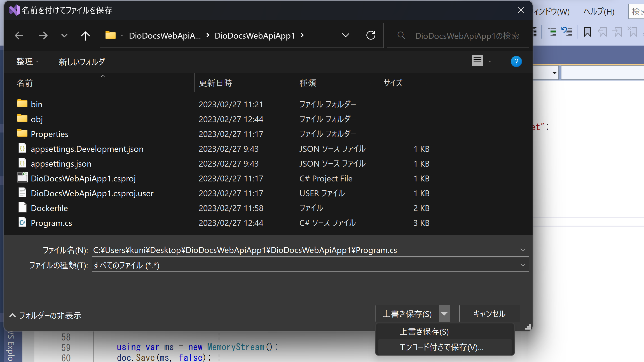
Task: Expand chevron after DioDocsWebApiApp1 breadcrumb
Action: (x=302, y=35)
